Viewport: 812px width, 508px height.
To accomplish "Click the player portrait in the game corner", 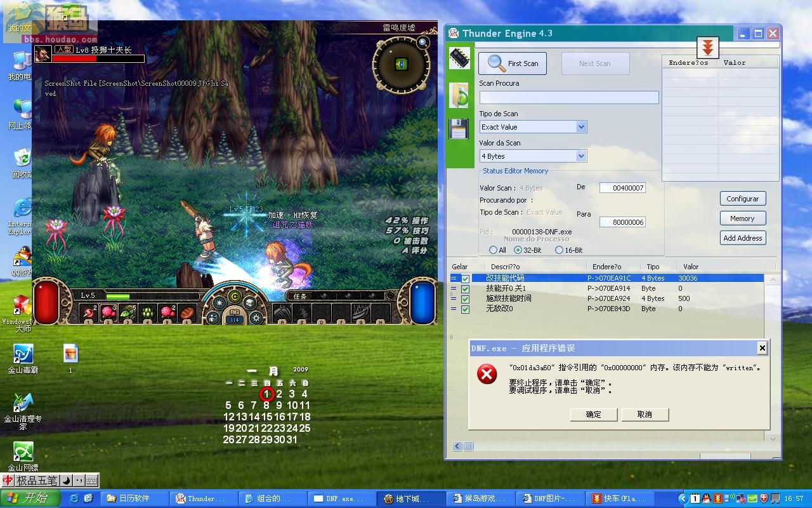I will coord(43,54).
